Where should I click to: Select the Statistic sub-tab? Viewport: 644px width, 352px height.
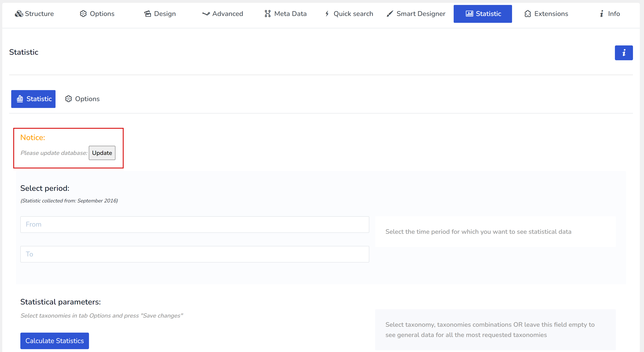click(33, 99)
